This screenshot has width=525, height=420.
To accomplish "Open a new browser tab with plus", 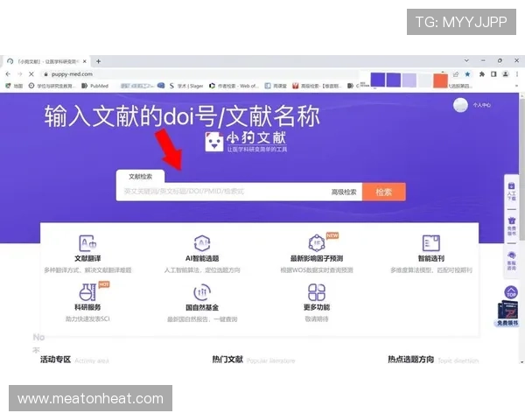I will (98, 61).
